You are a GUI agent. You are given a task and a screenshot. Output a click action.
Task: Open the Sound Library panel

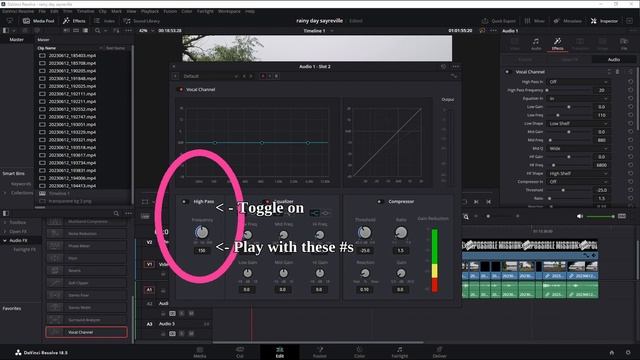click(141, 21)
